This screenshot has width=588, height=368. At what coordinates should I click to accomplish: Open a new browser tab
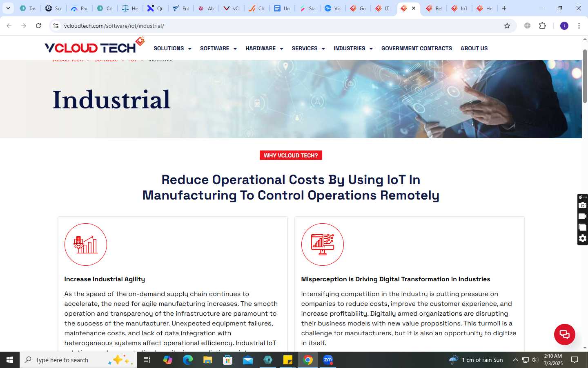pos(504,8)
